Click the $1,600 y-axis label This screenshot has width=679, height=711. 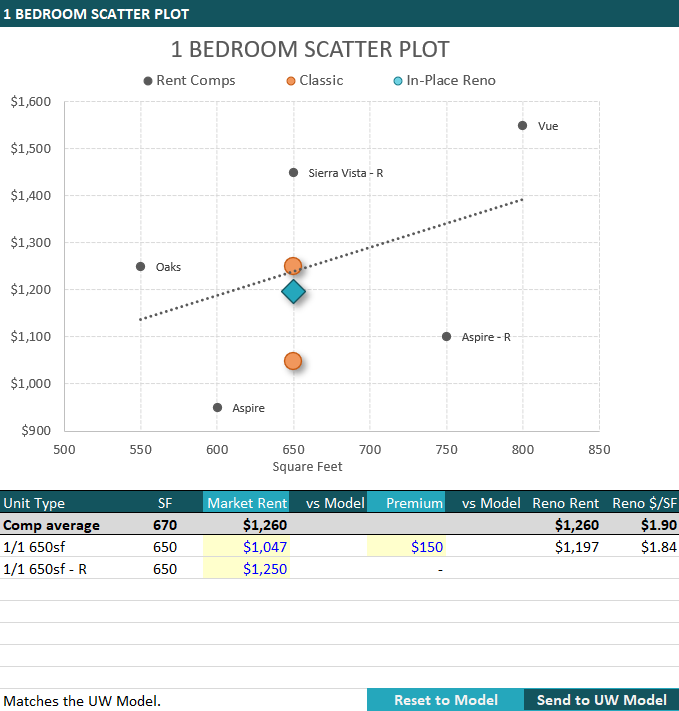click(31, 102)
